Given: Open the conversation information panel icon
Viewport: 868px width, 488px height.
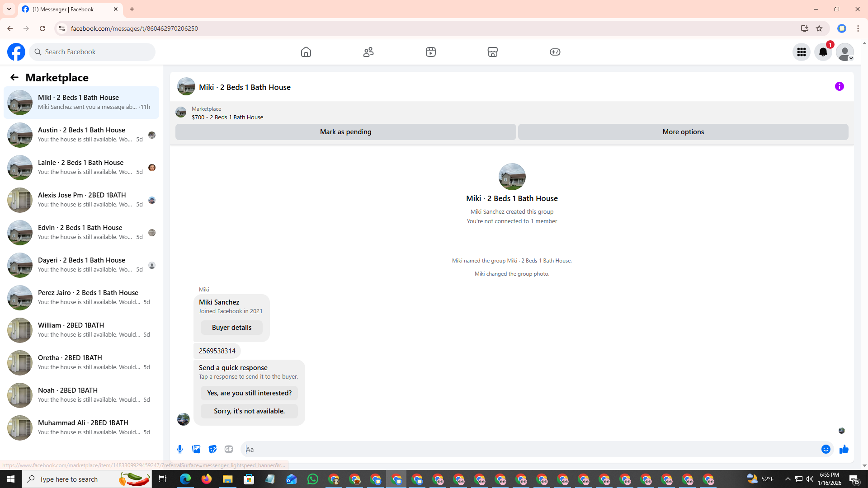Looking at the screenshot, I should click(x=839, y=86).
